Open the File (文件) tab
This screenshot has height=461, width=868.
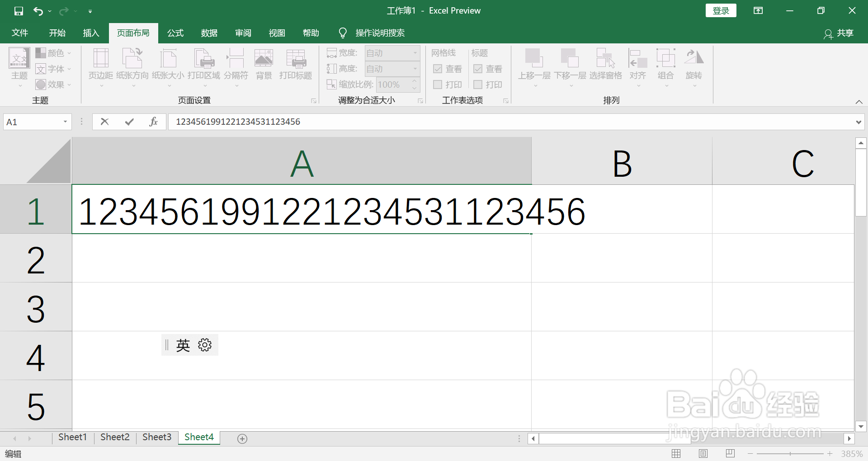click(x=20, y=33)
